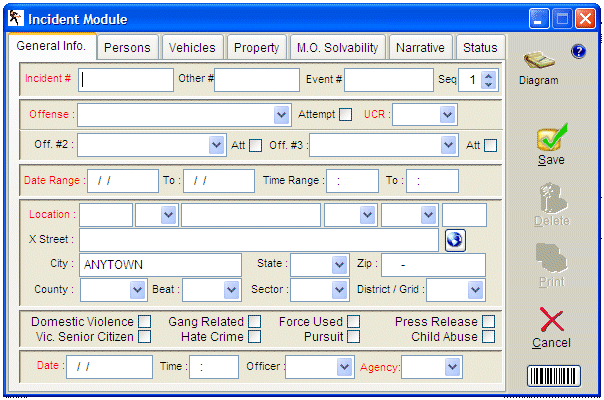Screen dimensions: 604x400
Task: Click the X Street input field
Action: point(259,240)
